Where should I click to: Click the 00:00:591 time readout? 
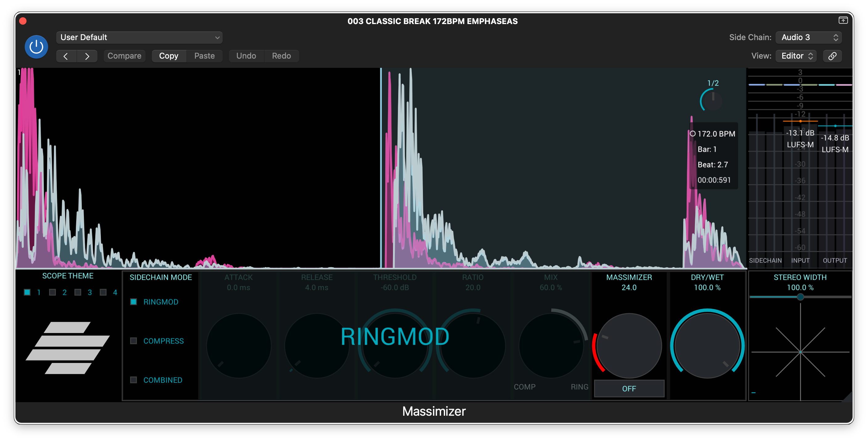point(714,180)
